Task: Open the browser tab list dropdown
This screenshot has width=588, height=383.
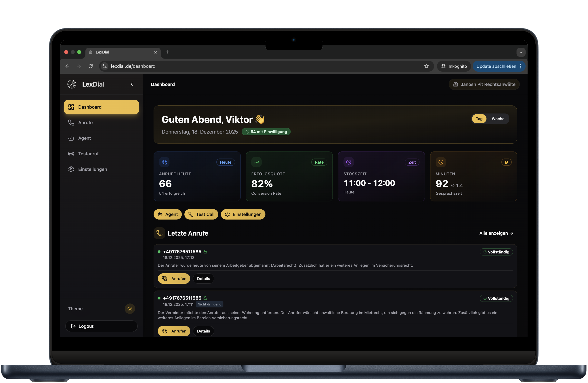Action: pos(521,52)
